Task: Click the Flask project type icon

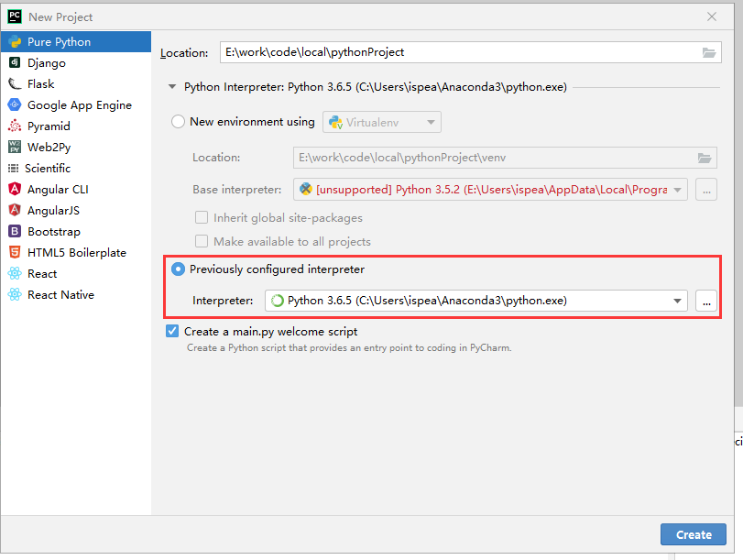Action: point(15,84)
